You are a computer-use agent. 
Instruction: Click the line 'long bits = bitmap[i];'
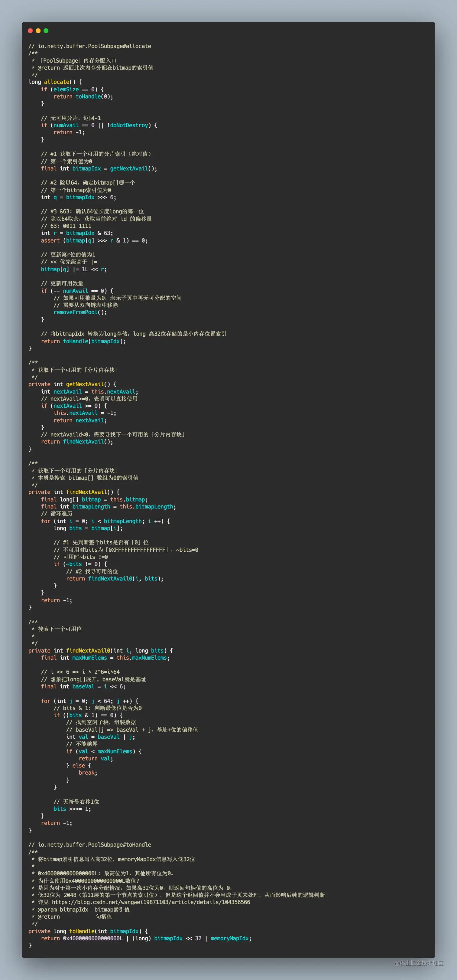[88, 528]
